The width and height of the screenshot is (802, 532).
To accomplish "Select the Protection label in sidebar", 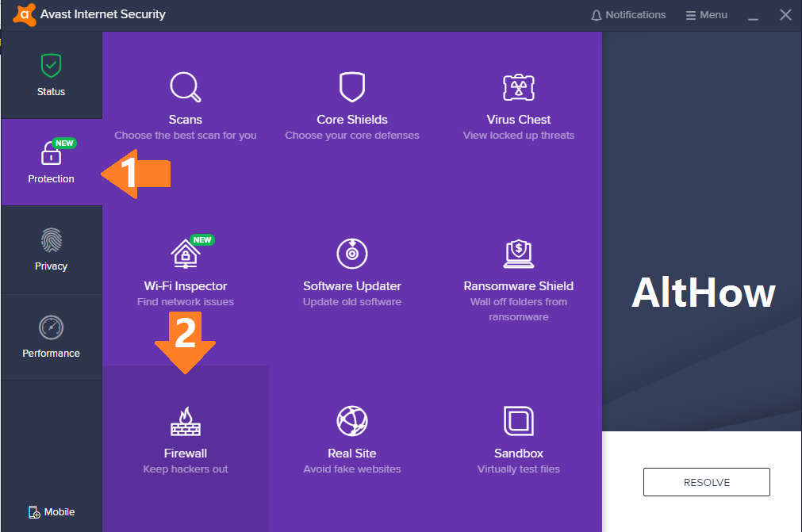I will point(51,179).
